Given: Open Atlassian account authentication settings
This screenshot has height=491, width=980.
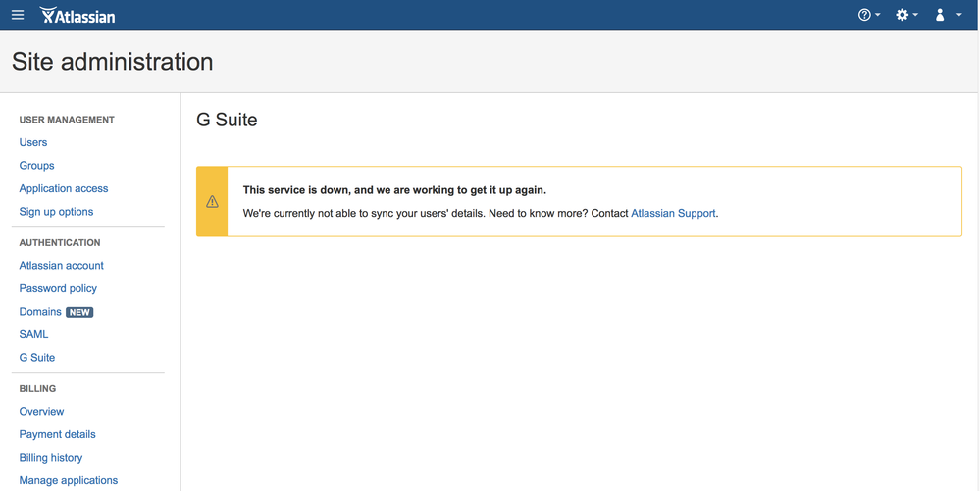Looking at the screenshot, I should 61,266.
